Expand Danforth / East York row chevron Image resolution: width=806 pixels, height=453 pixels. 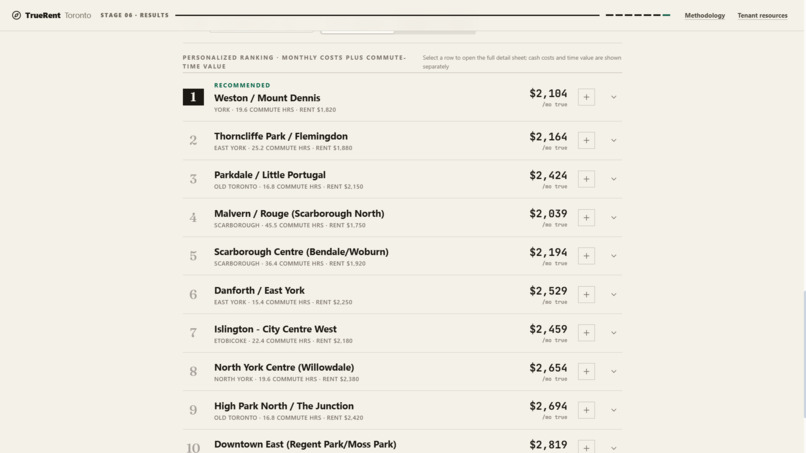coord(613,295)
